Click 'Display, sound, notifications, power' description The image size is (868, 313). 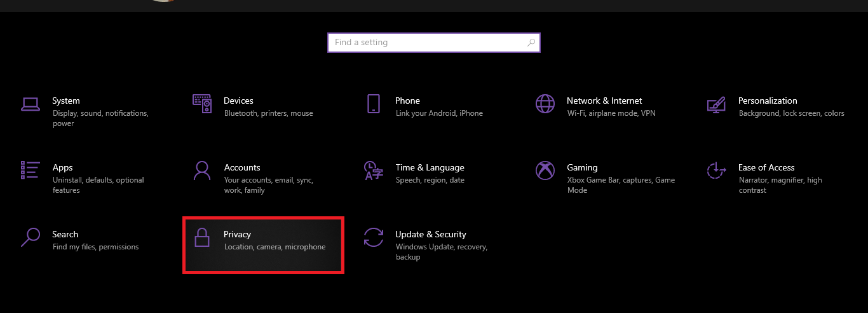coord(100,118)
